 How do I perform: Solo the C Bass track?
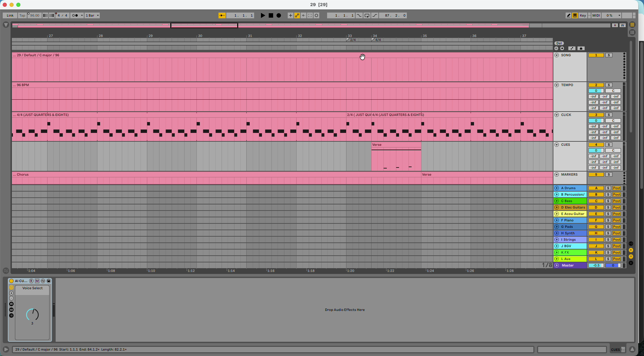(608, 201)
